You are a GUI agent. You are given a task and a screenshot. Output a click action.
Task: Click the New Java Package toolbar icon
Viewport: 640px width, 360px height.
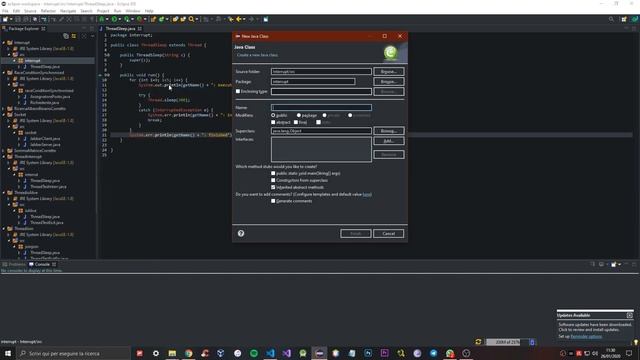point(153,19)
